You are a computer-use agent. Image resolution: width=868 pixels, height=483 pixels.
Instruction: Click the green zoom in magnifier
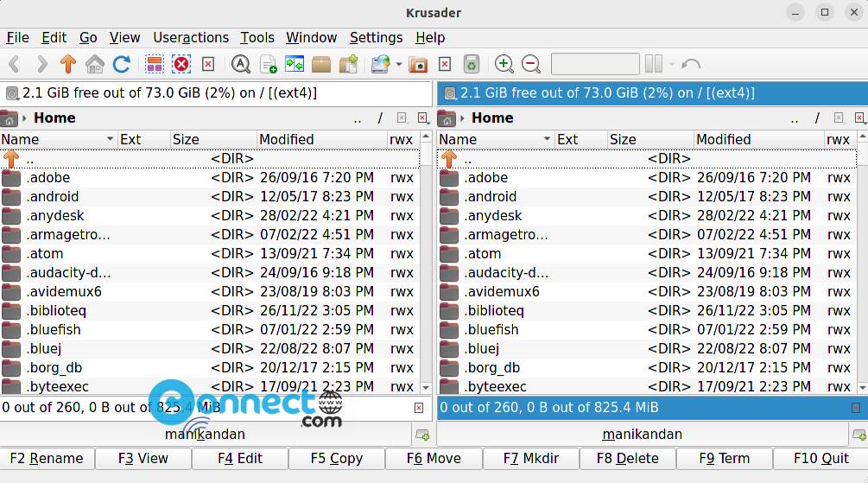(x=504, y=64)
